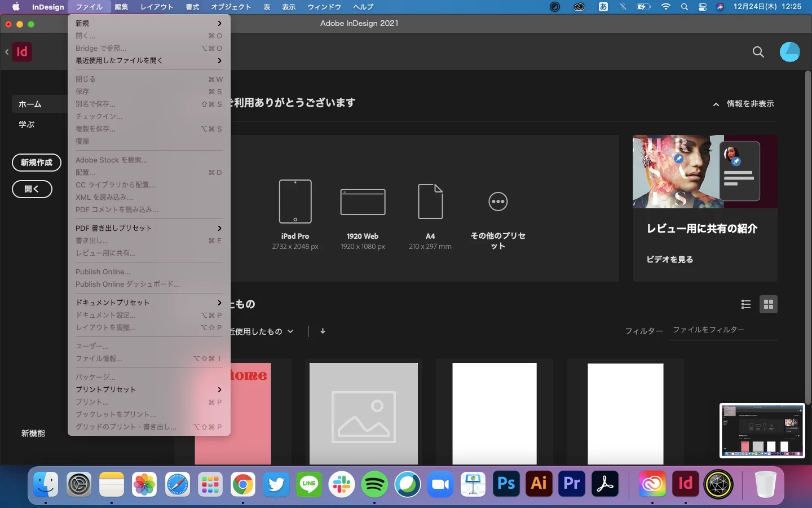This screenshot has width=812, height=508.
Task: Open Google Chrome from the Dock
Action: pos(243,484)
